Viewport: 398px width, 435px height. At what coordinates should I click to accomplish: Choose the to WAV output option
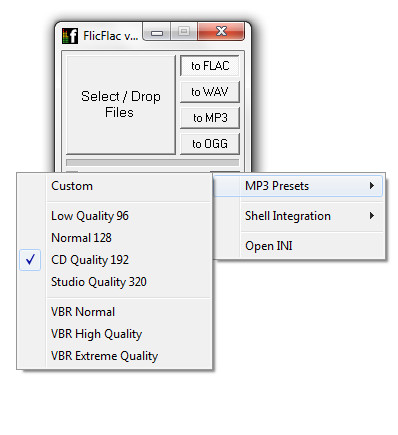[210, 92]
